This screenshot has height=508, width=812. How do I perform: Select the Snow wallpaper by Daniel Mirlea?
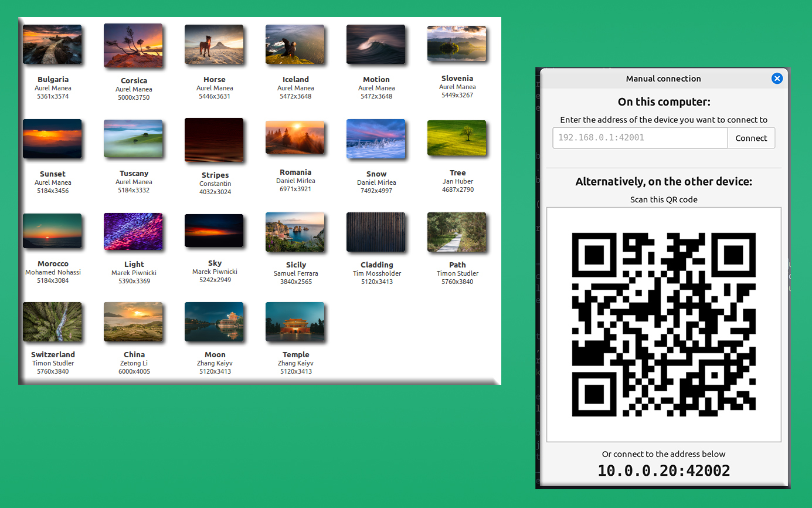[376, 139]
